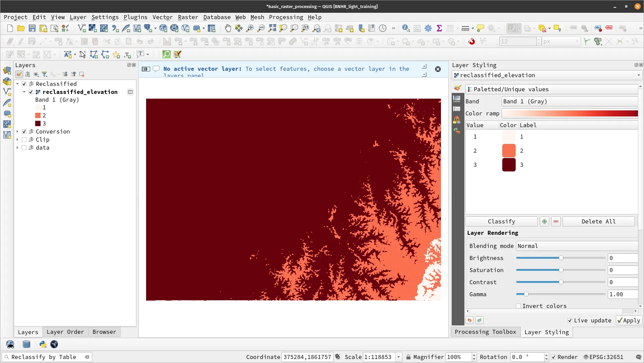Viewport: 644px width, 363px height.
Task: Switch to the Processing Toolbox tab
Action: (485, 332)
